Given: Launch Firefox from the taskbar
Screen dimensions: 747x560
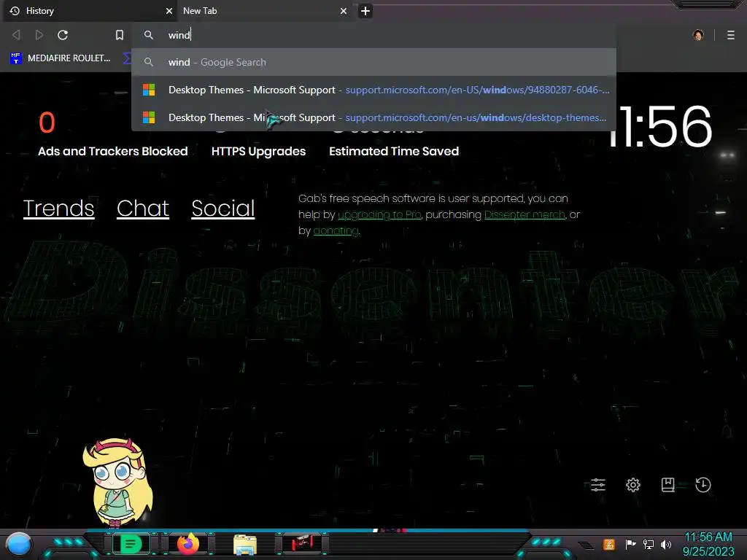Looking at the screenshot, I should tap(188, 544).
